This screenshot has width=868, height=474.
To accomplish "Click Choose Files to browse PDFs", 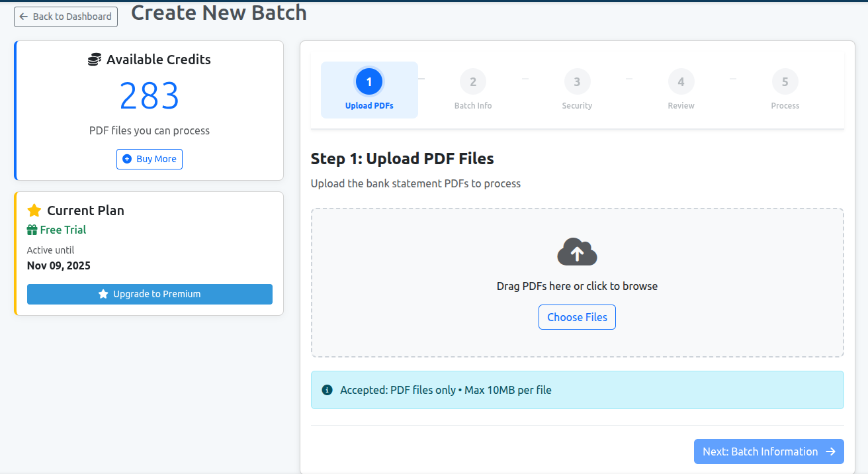I will [x=576, y=316].
